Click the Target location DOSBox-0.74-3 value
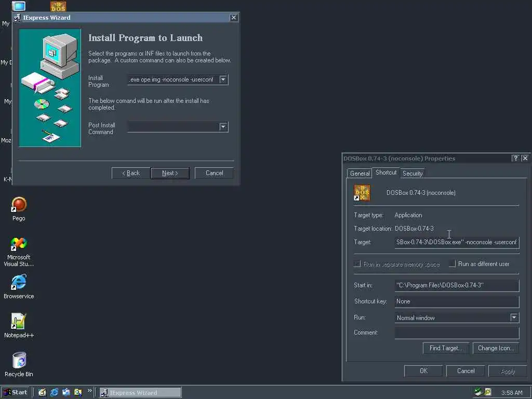Screen dimensions: 532x399 tap(414, 229)
